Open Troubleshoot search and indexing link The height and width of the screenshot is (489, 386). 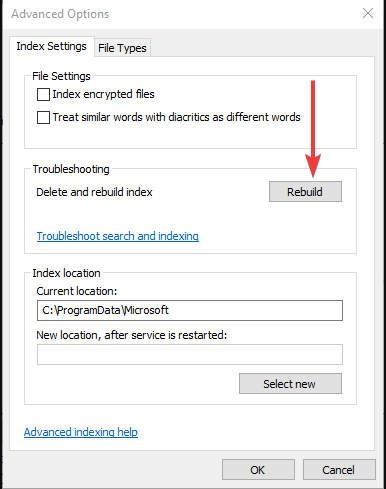tap(118, 236)
